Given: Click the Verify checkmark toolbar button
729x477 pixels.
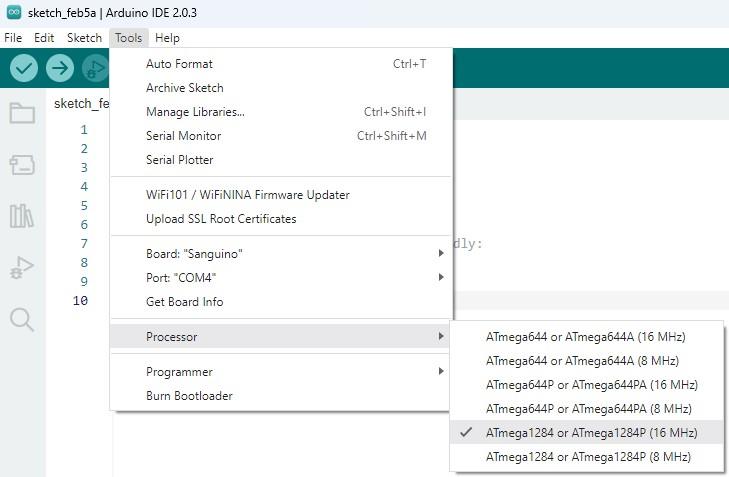Looking at the screenshot, I should pyautogui.click(x=24, y=68).
